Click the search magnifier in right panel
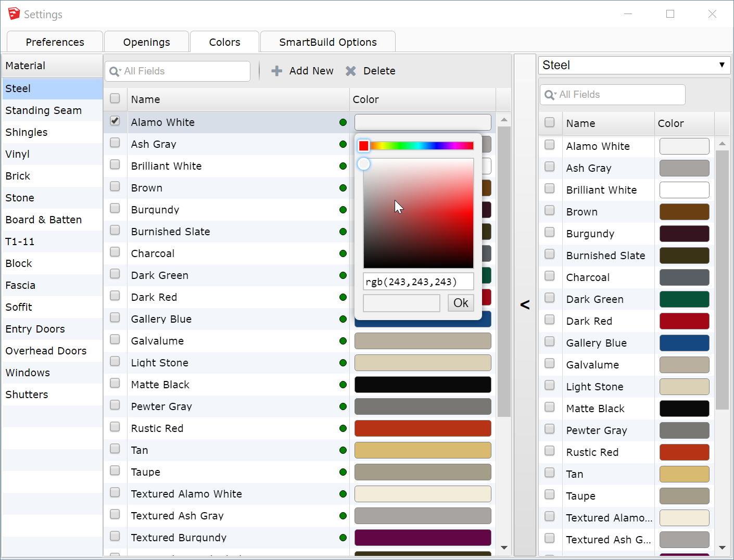The image size is (734, 560). [x=550, y=95]
